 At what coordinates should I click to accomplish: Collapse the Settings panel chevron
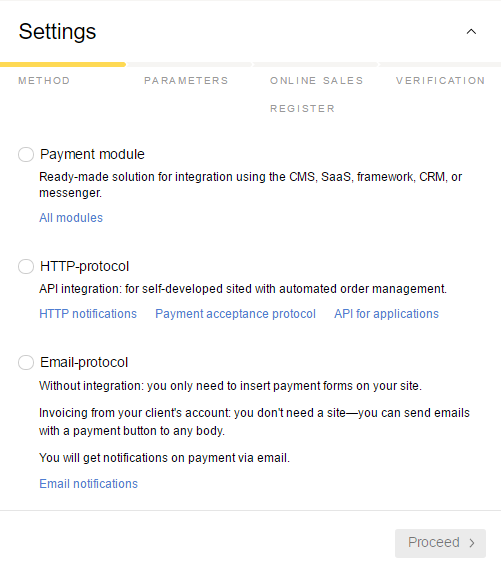[x=471, y=32]
